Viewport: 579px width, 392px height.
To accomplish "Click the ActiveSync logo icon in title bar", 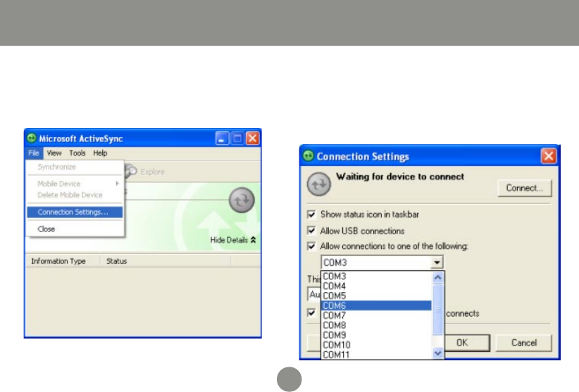I will tap(32, 138).
